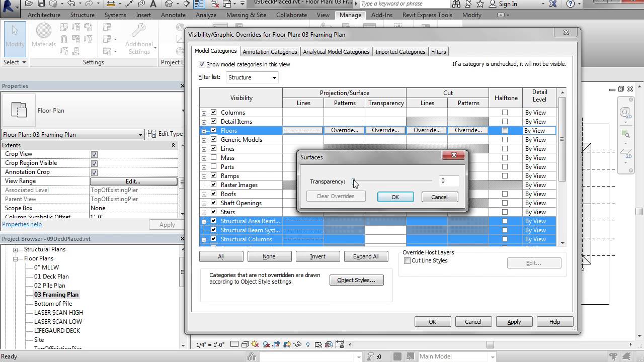
Task: Click the Transparency slider handle in Surfaces dialog
Action: [x=354, y=182]
